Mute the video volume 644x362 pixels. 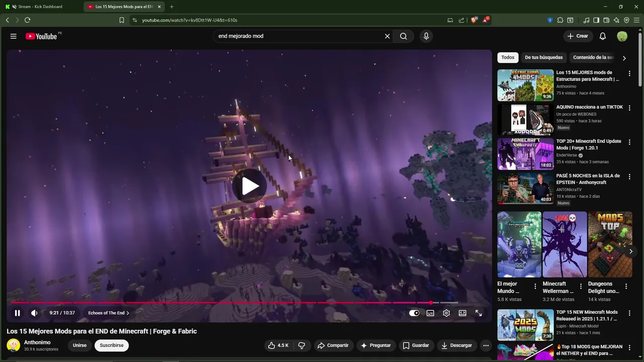coord(34,313)
